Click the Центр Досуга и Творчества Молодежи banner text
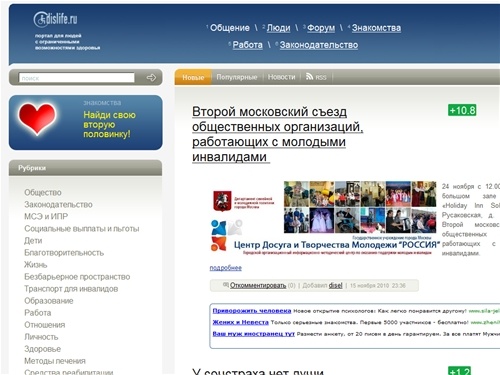Viewport: 500px width, 375px height. click(x=337, y=245)
